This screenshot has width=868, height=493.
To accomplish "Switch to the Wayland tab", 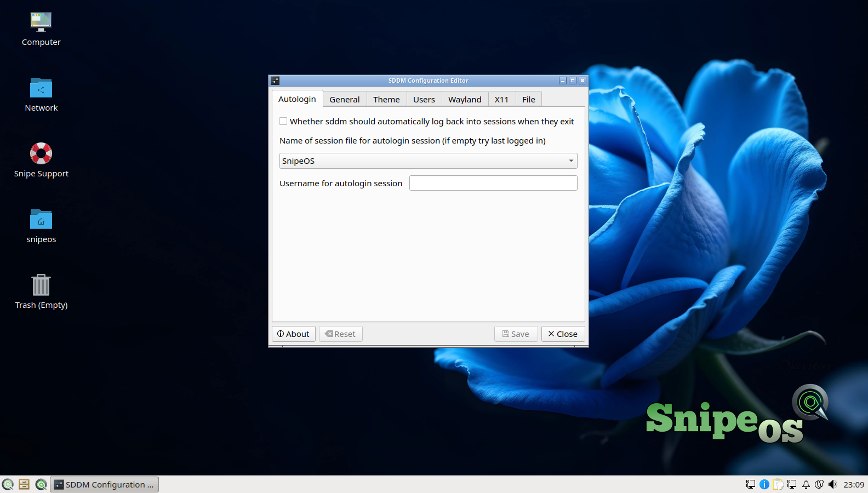I will 465,99.
